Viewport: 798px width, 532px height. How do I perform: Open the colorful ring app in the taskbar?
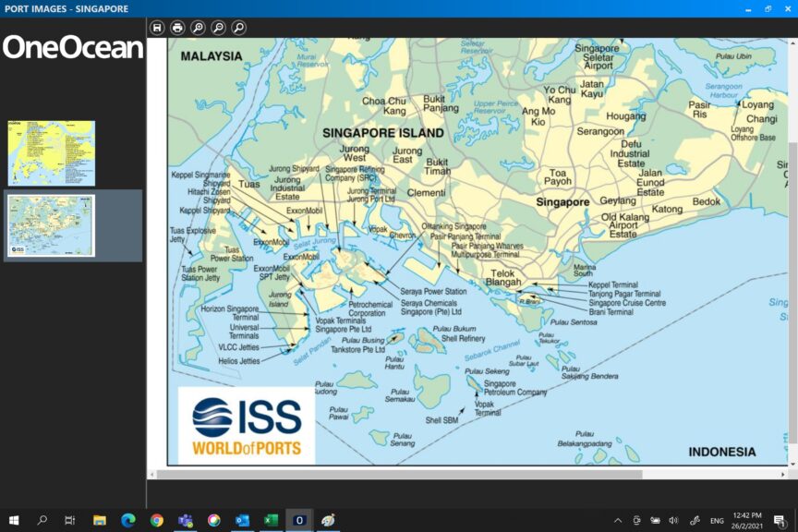tap(213, 520)
